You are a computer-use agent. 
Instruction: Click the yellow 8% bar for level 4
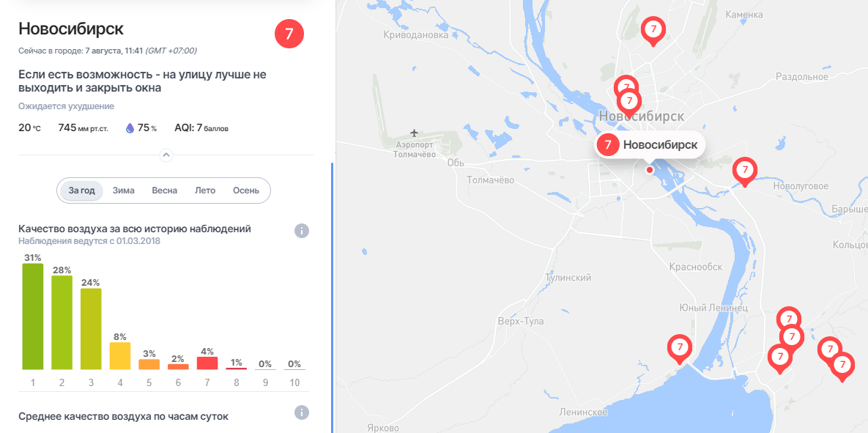(120, 356)
